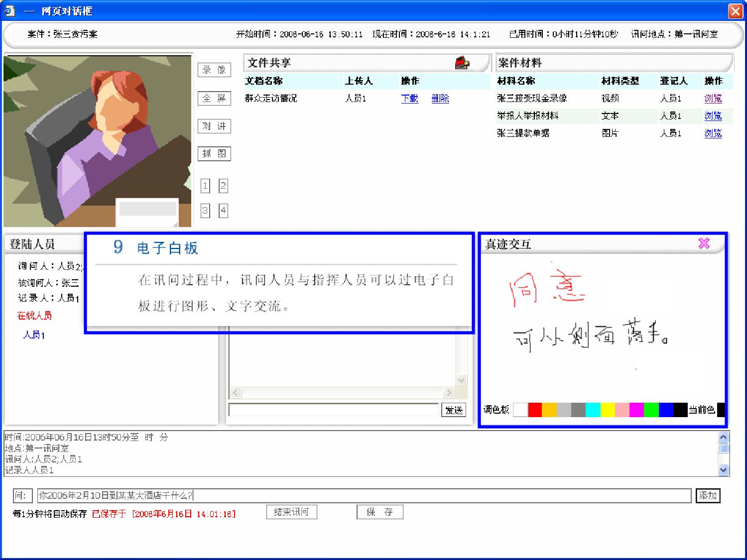Click the 材料类型 column header
Image resolution: width=747 pixels, height=560 pixels.
coord(620,81)
